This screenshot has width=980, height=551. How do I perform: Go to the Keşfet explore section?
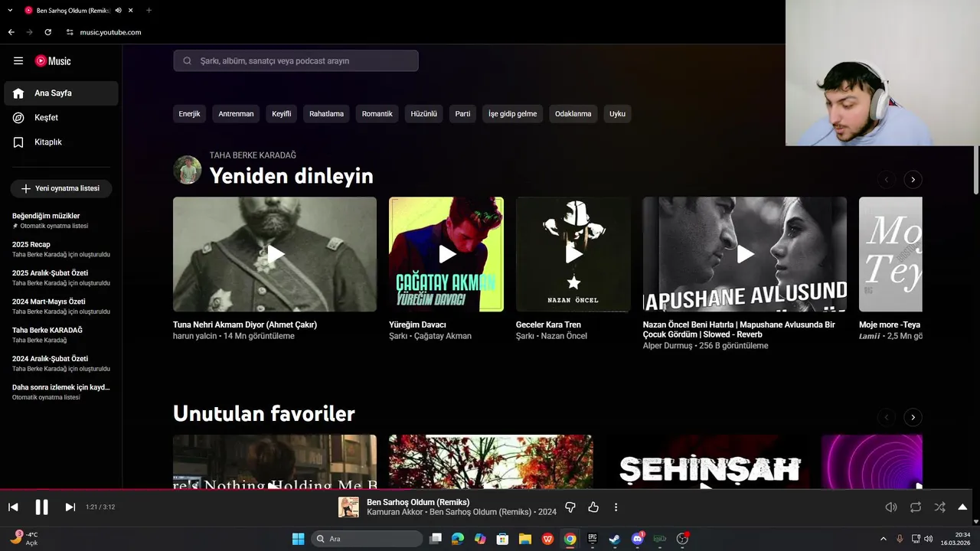(x=61, y=118)
